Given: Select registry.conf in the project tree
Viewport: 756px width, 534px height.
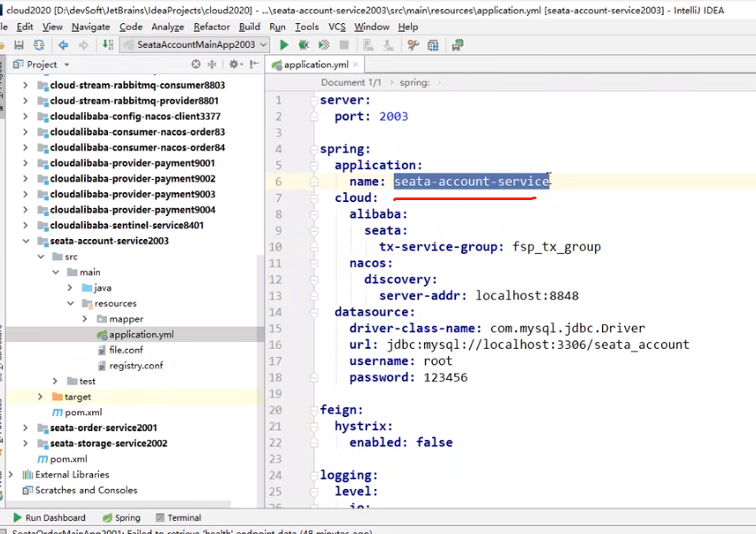Looking at the screenshot, I should (135, 366).
